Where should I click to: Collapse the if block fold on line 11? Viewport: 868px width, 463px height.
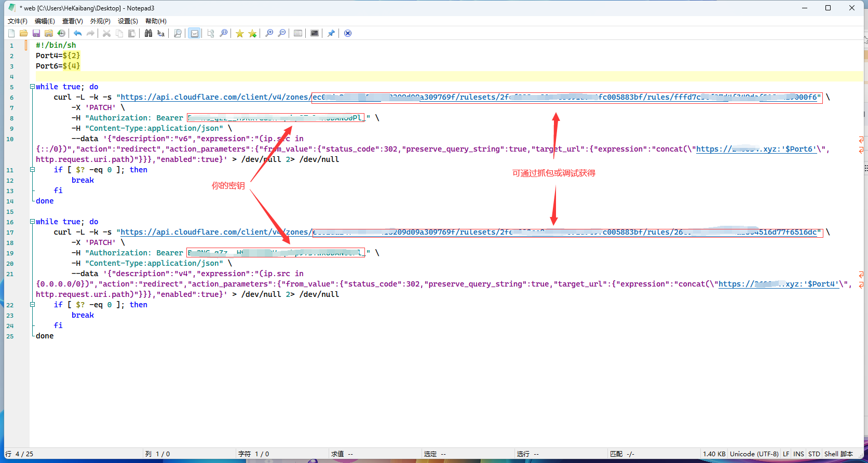(32, 170)
